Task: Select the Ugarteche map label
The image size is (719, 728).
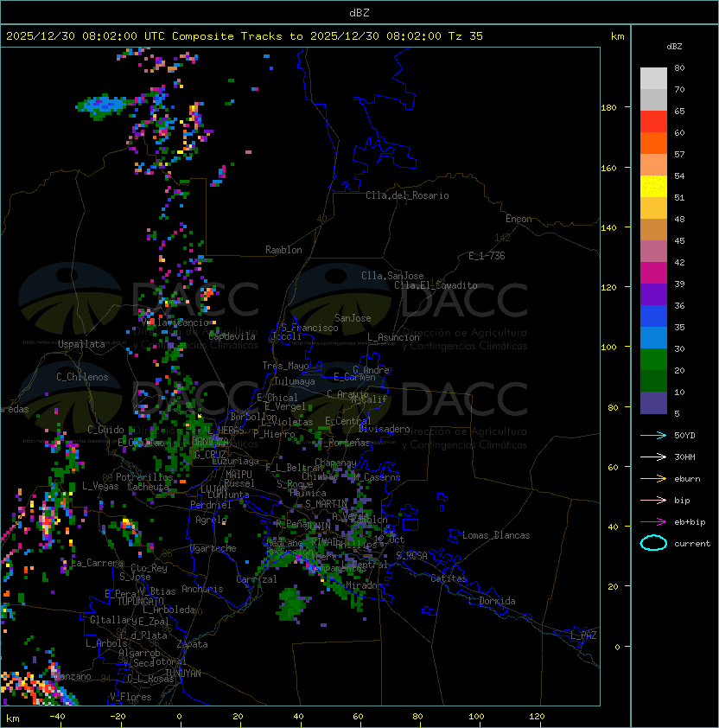Action: (213, 548)
